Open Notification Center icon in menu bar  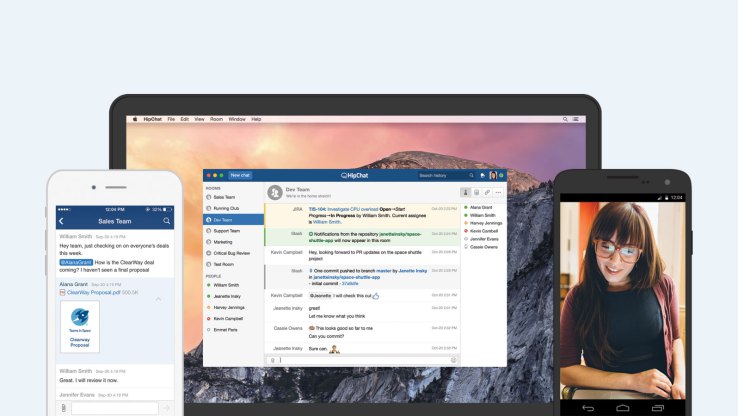[x=576, y=120]
